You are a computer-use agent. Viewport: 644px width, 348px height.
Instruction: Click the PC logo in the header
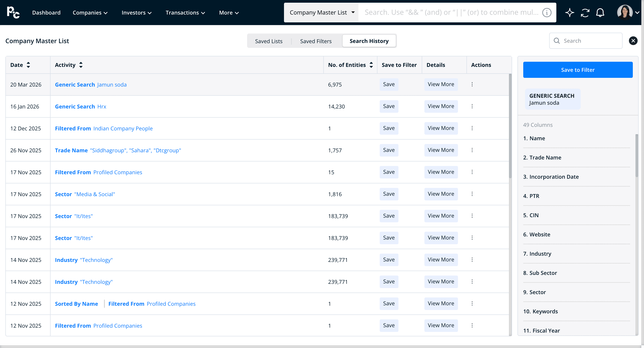pos(13,13)
